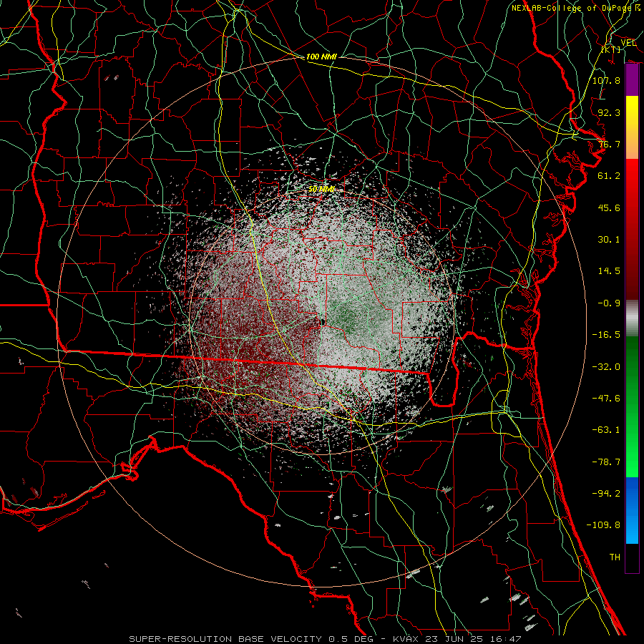Select the -78.7 velocity scale value
Screen dimensions: 644x644
606,462
